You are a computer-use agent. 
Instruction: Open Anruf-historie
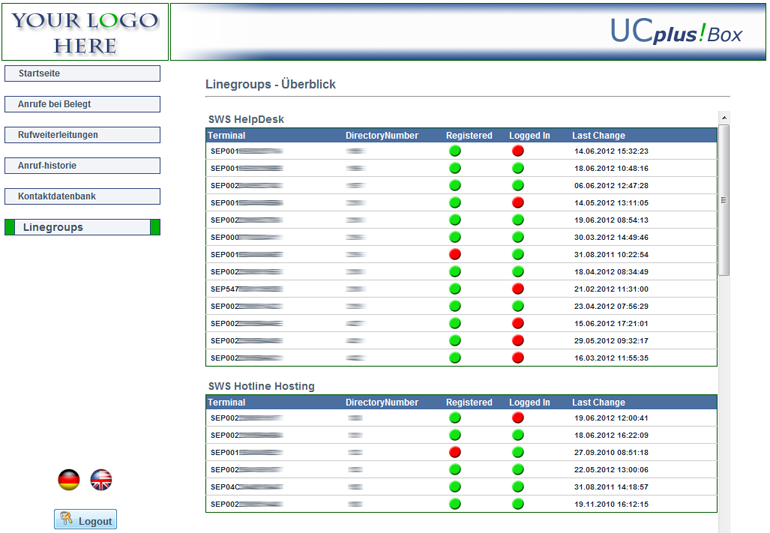(82, 166)
